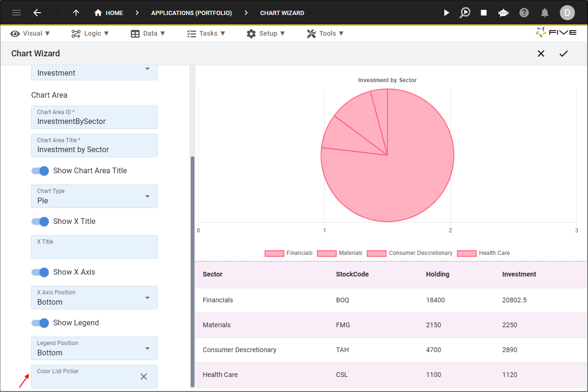Click the X Title input field

click(x=94, y=247)
